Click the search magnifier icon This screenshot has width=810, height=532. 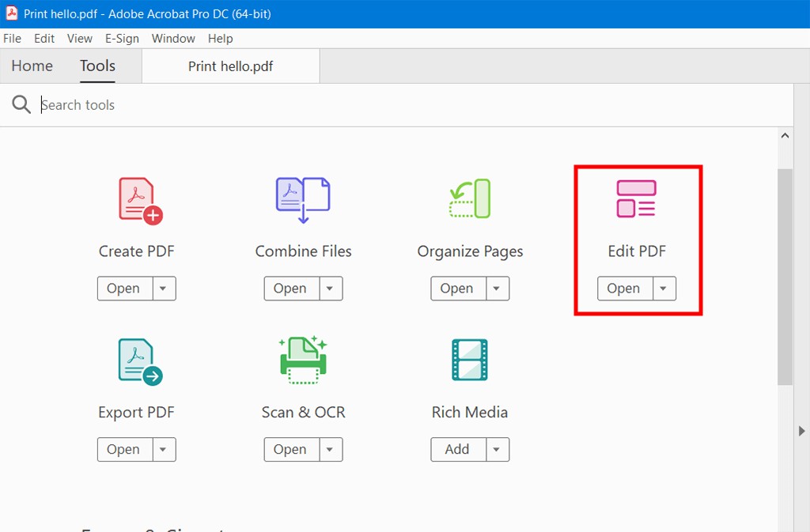[x=21, y=104]
